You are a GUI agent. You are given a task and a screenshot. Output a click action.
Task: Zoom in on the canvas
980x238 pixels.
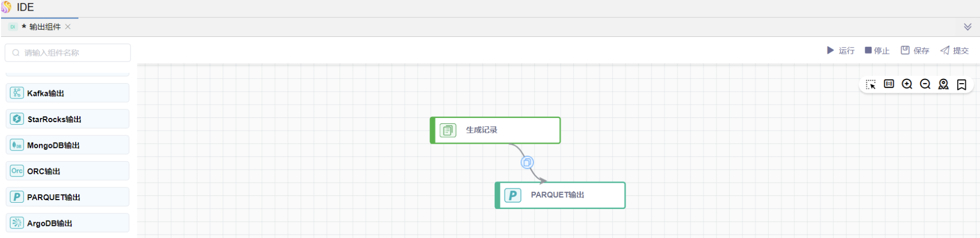(907, 84)
